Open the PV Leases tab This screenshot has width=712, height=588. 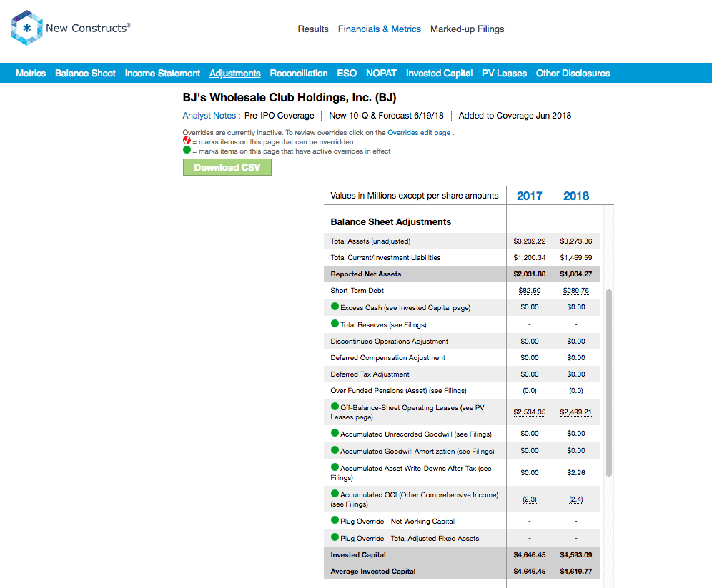pyautogui.click(x=505, y=73)
